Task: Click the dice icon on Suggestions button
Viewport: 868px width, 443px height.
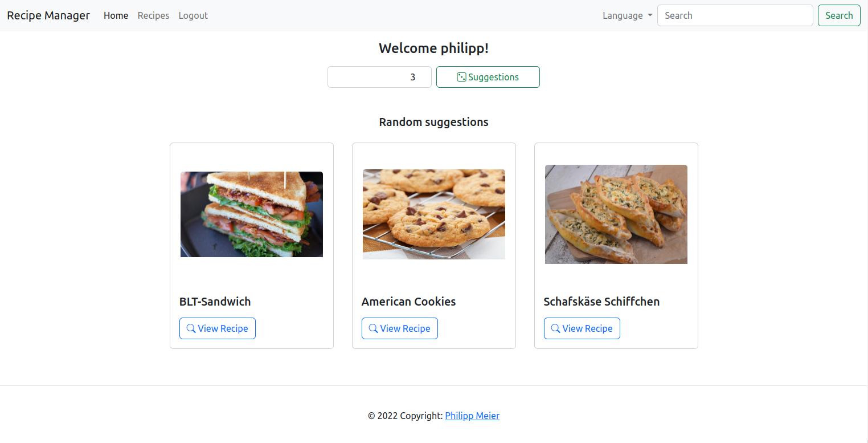Action: point(461,77)
